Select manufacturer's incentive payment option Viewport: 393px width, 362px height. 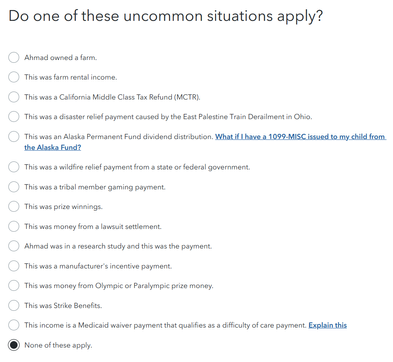(x=14, y=266)
